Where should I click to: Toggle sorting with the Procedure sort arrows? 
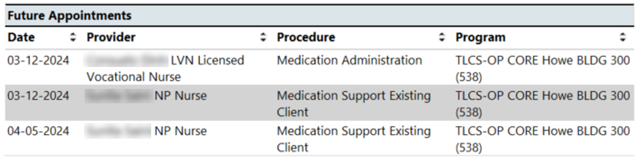point(442,37)
